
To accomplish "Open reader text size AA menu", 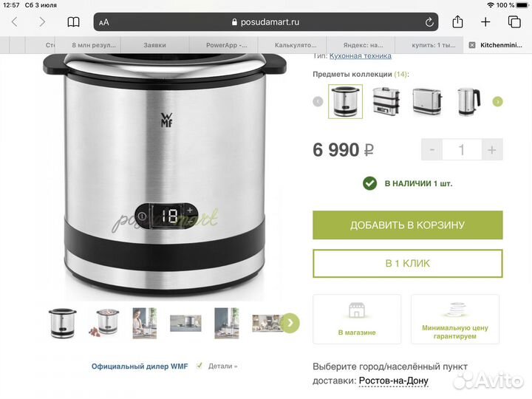I will (104, 22).
